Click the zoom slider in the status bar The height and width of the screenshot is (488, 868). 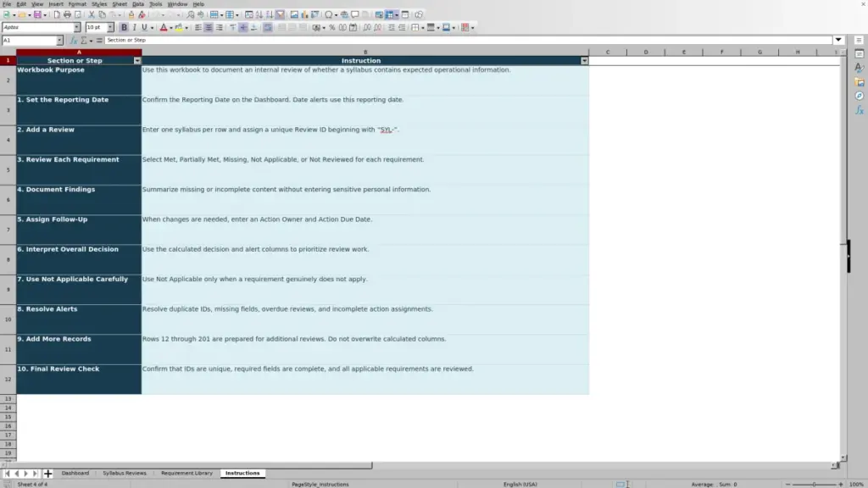814,484
